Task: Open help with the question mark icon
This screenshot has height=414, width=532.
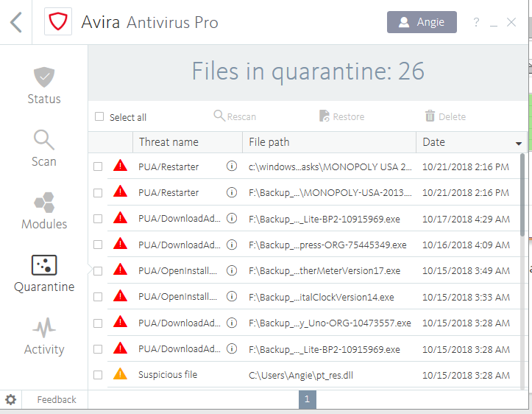Action: click(x=476, y=22)
